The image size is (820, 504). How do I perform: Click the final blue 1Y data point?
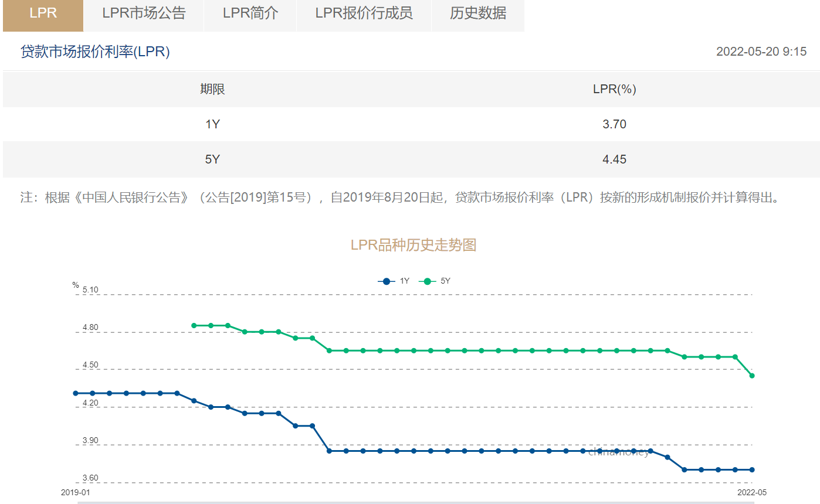pos(753,469)
